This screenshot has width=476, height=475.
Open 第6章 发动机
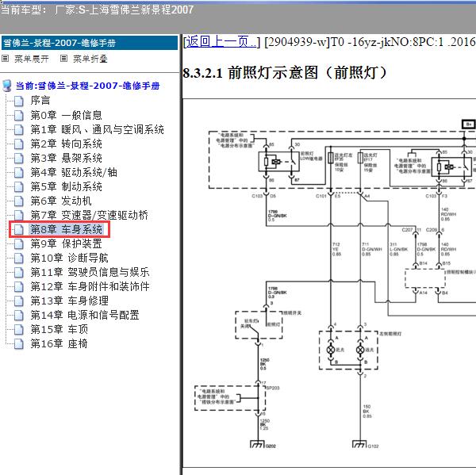[x=61, y=201]
